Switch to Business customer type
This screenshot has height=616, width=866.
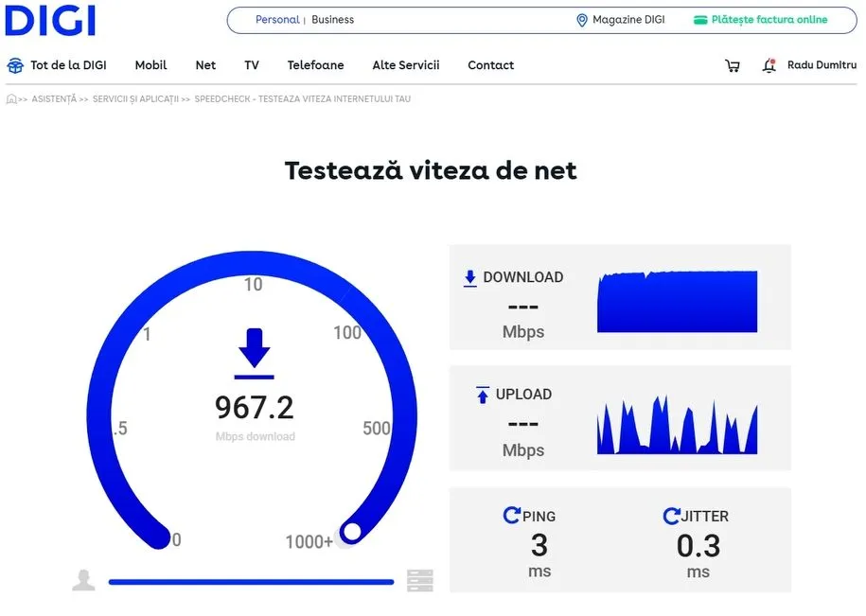[x=333, y=20]
